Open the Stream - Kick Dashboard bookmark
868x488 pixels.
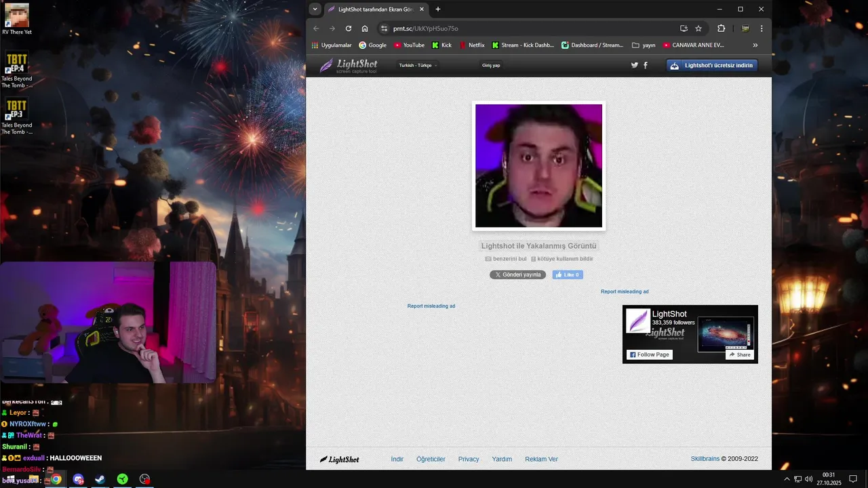pyautogui.click(x=523, y=45)
